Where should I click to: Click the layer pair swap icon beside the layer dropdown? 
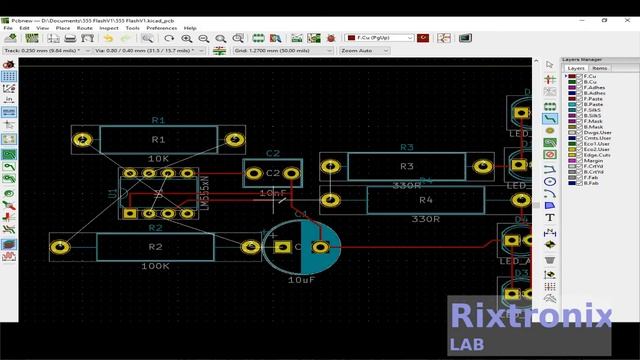coord(423,38)
